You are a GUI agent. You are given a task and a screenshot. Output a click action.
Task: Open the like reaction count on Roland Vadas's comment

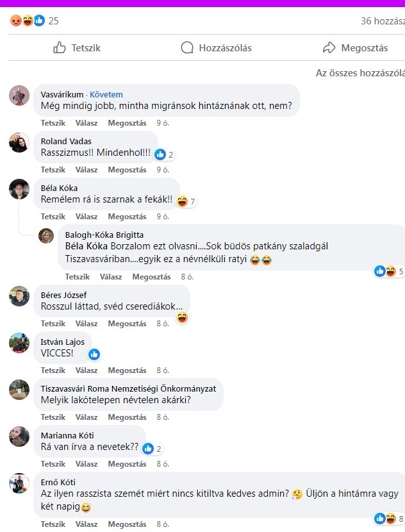(165, 154)
